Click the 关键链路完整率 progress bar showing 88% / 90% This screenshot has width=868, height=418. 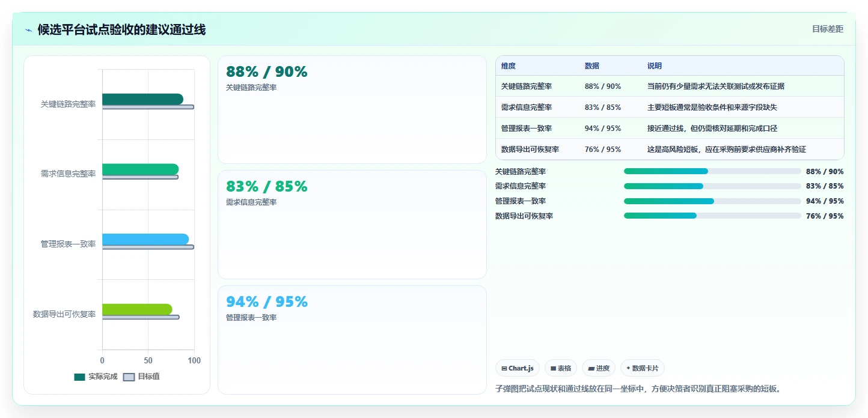coord(712,171)
